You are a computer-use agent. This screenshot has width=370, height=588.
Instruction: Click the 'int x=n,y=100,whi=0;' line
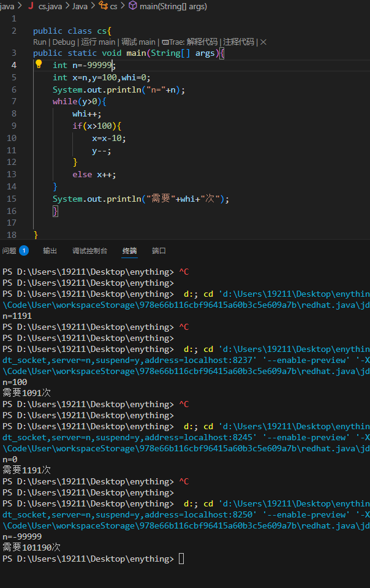click(102, 78)
